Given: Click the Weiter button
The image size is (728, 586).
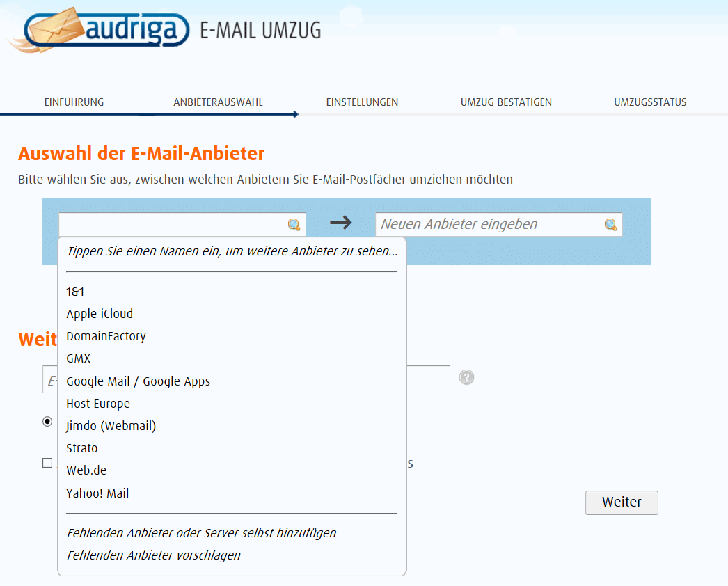Looking at the screenshot, I should [622, 502].
